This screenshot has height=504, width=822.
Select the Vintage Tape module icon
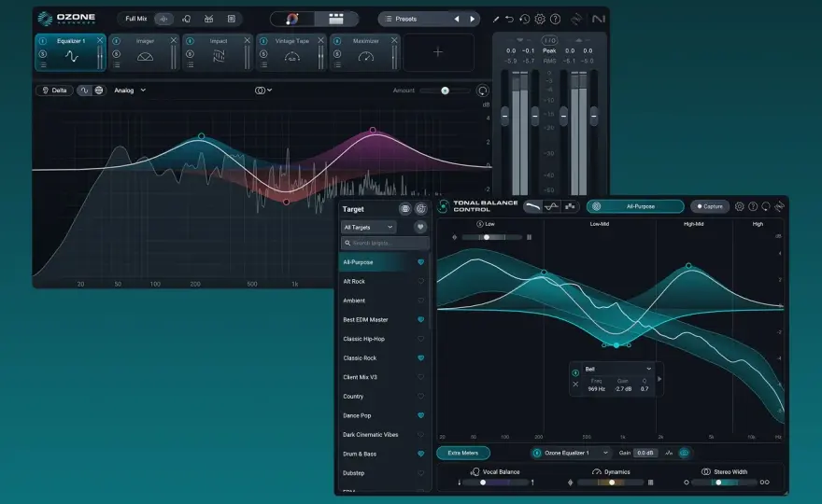[292, 57]
